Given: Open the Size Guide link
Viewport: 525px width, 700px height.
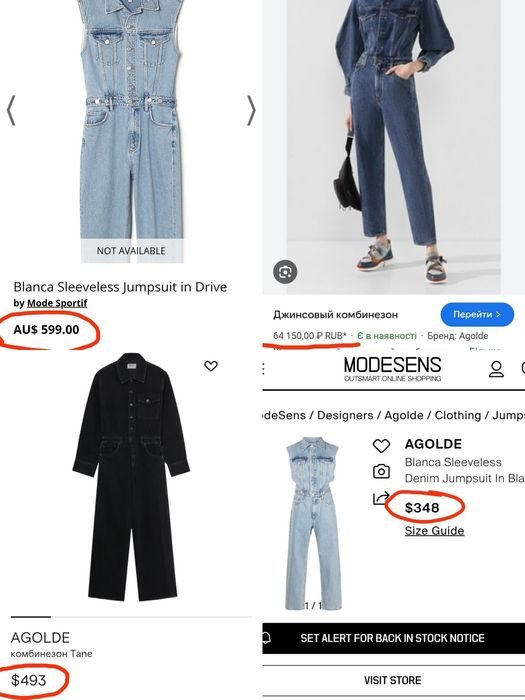Looking at the screenshot, I should 434,531.
